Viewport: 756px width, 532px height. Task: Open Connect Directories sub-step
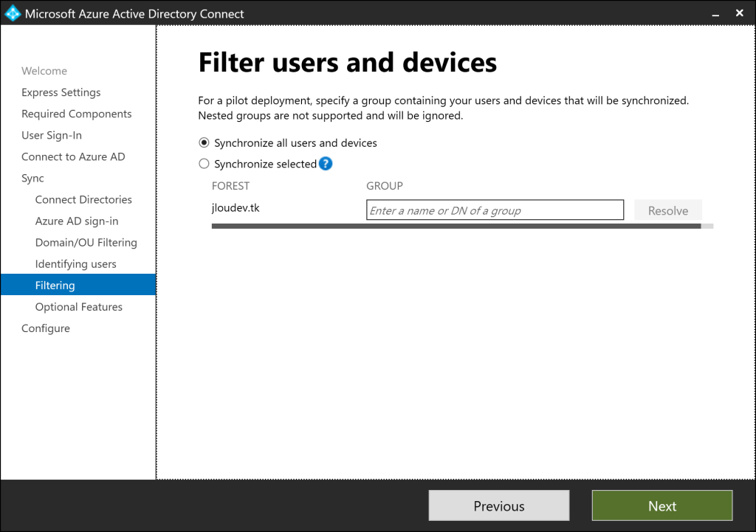point(83,199)
